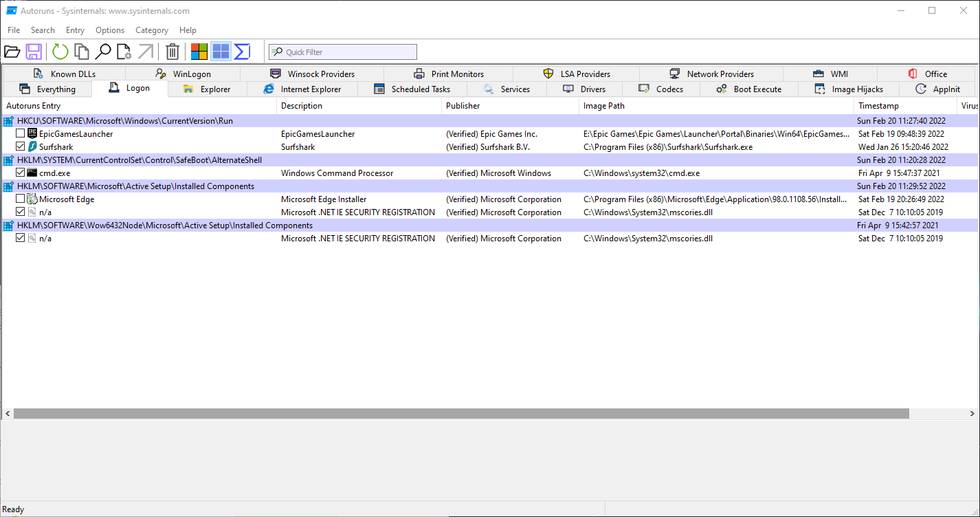Click the horizontal scrollbar left arrow
Screen dimensions: 980x517
8,414
